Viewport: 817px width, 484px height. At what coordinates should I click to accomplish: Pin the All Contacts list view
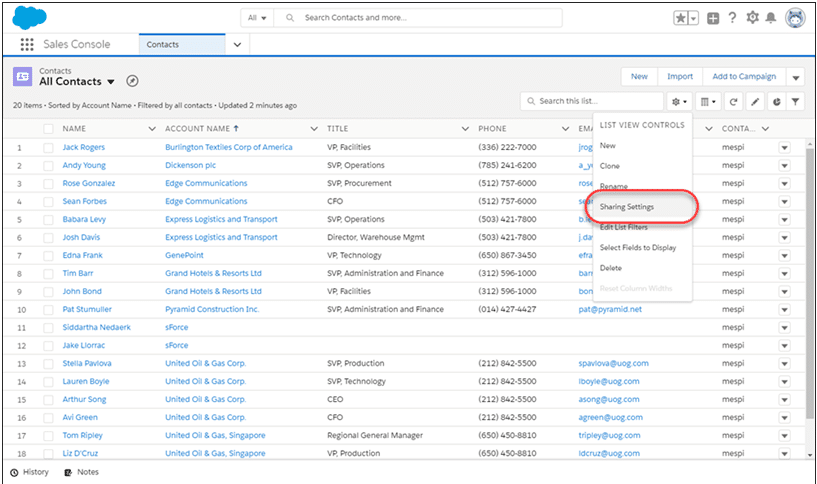click(132, 81)
